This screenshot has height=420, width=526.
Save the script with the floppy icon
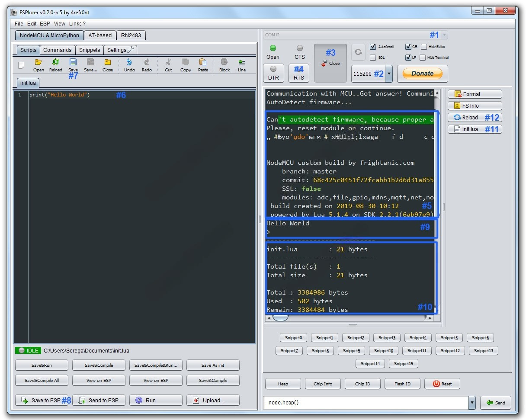73,62
